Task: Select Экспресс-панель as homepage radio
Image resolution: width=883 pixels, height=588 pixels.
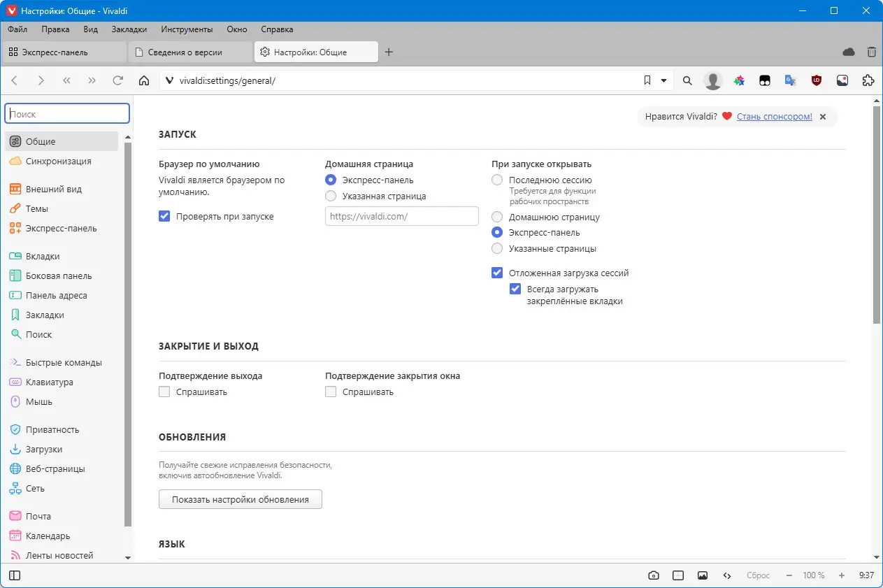Action: pyautogui.click(x=331, y=180)
